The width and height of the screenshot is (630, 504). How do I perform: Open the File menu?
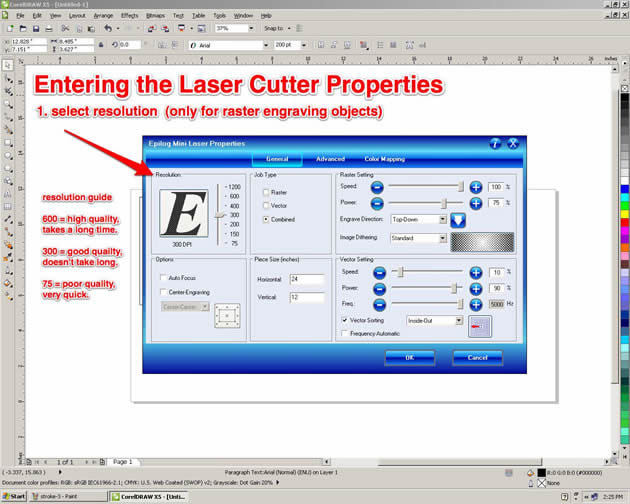[20, 15]
